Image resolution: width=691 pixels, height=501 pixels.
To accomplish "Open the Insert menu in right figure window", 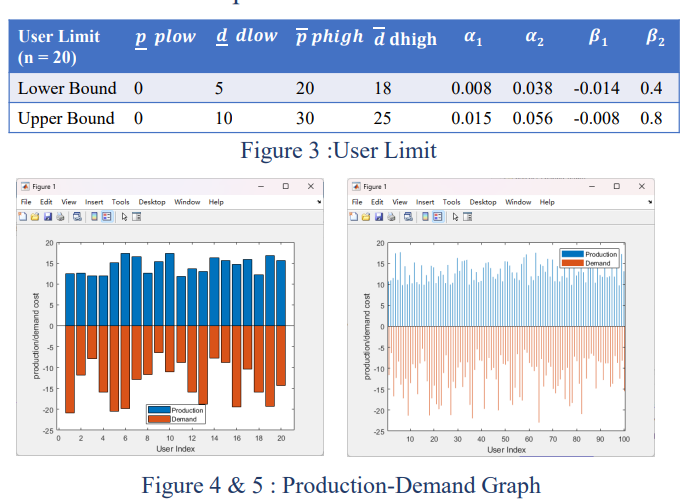I will click(x=426, y=202).
